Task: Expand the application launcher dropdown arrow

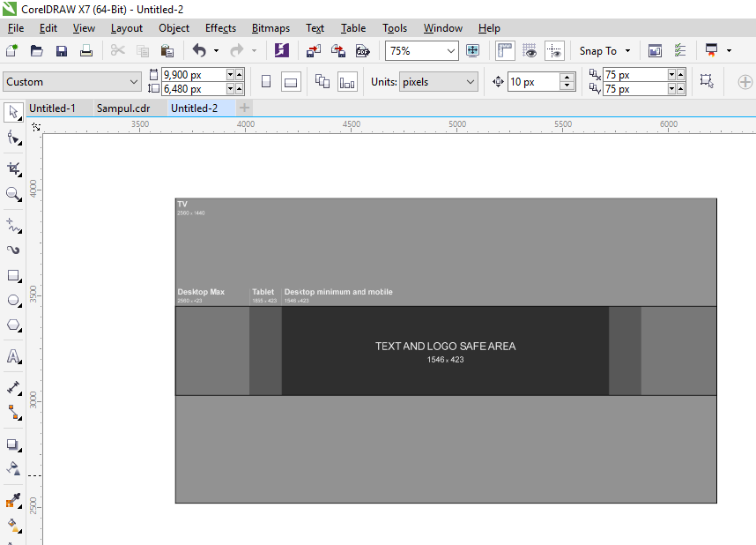Action: (729, 50)
